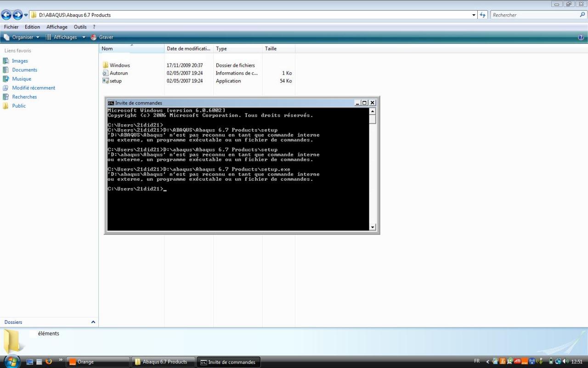This screenshot has height=368, width=588.
Task: Open Public in favorite links
Action: (x=14, y=106)
